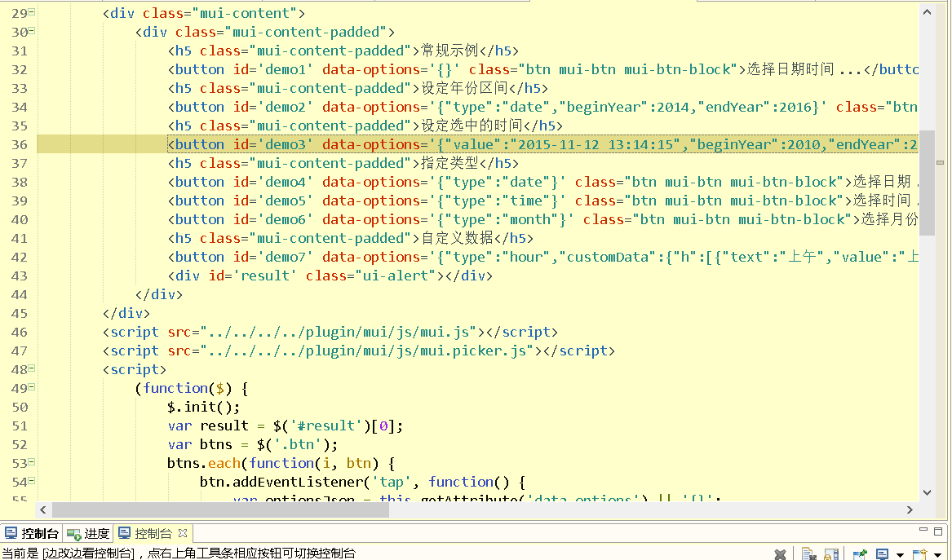This screenshot has width=952, height=560.
Task: Click the 设定选中的时间 heading text
Action: (472, 126)
